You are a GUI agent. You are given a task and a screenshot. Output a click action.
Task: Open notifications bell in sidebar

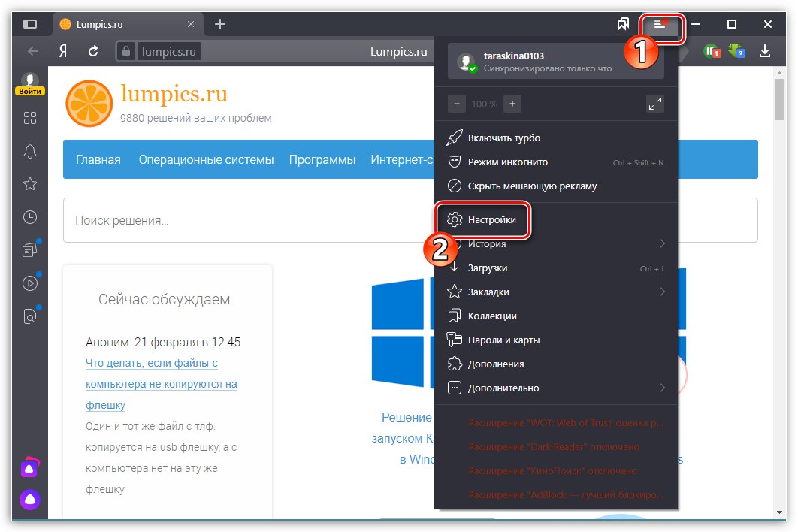pyautogui.click(x=30, y=151)
